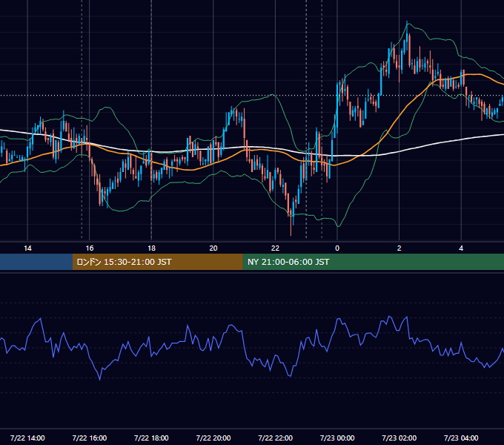This screenshot has width=504, height=445.
Task: Click the 7/22 20:00 date label
Action: point(213,438)
